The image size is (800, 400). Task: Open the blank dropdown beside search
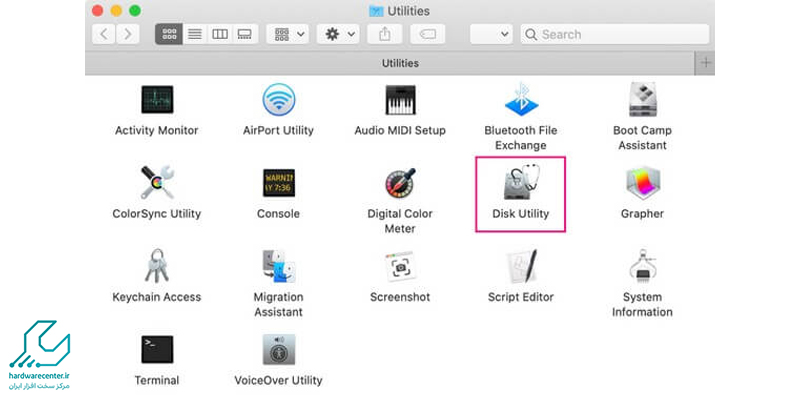(x=491, y=34)
